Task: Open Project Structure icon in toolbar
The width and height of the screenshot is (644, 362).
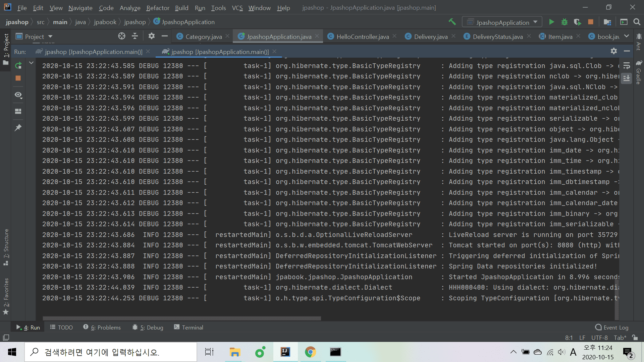Action: (x=607, y=22)
